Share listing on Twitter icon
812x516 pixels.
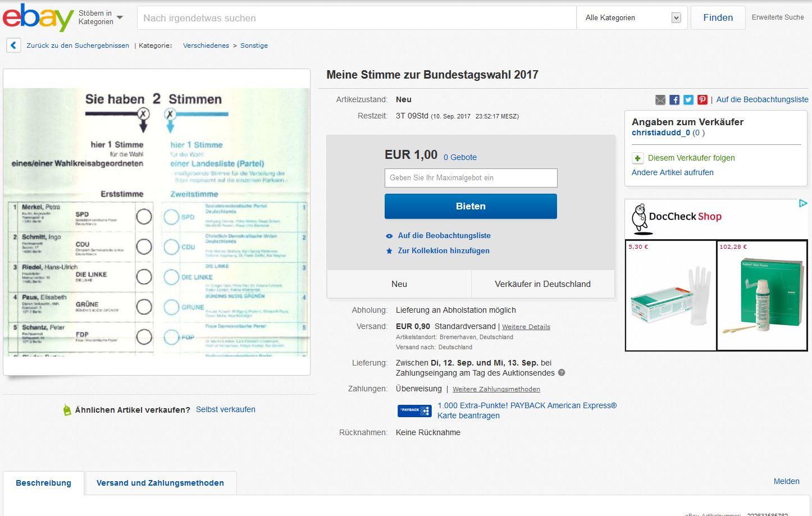pos(688,100)
